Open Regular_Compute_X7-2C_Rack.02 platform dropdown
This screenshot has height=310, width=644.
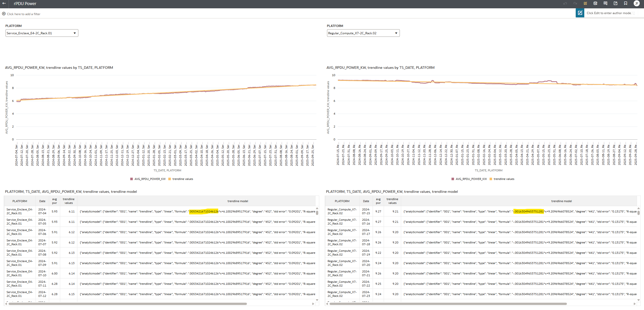pyautogui.click(x=363, y=33)
